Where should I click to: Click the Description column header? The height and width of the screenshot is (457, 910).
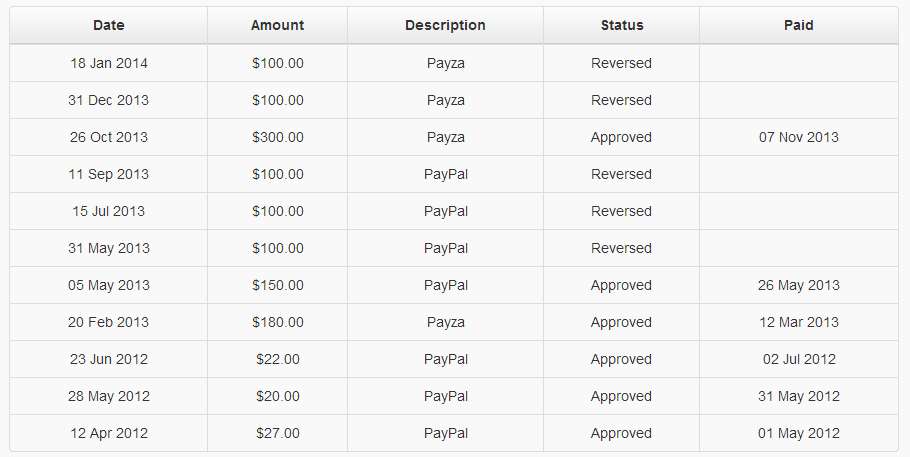point(445,25)
